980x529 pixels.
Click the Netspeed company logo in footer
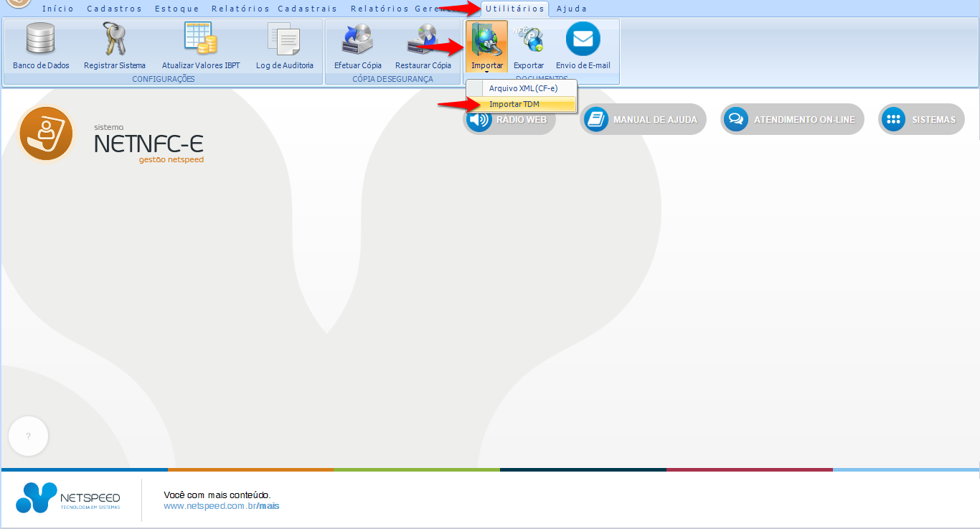[x=68, y=498]
